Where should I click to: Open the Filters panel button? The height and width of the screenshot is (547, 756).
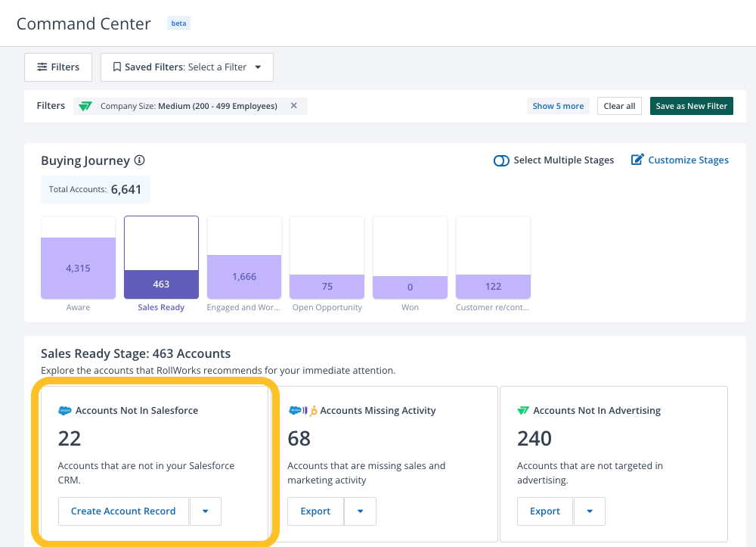coord(58,67)
